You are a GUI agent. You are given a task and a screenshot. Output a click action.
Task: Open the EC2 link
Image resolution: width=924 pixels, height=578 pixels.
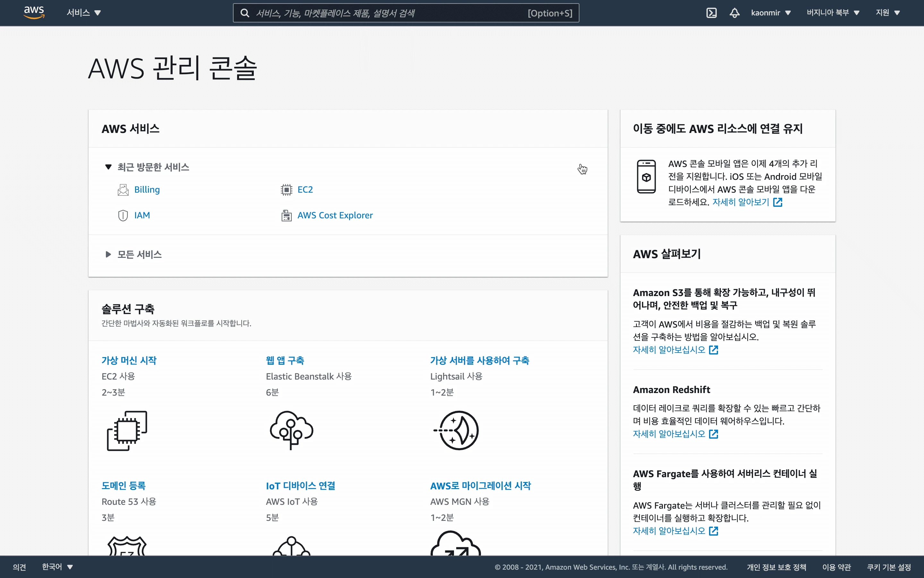coord(305,189)
